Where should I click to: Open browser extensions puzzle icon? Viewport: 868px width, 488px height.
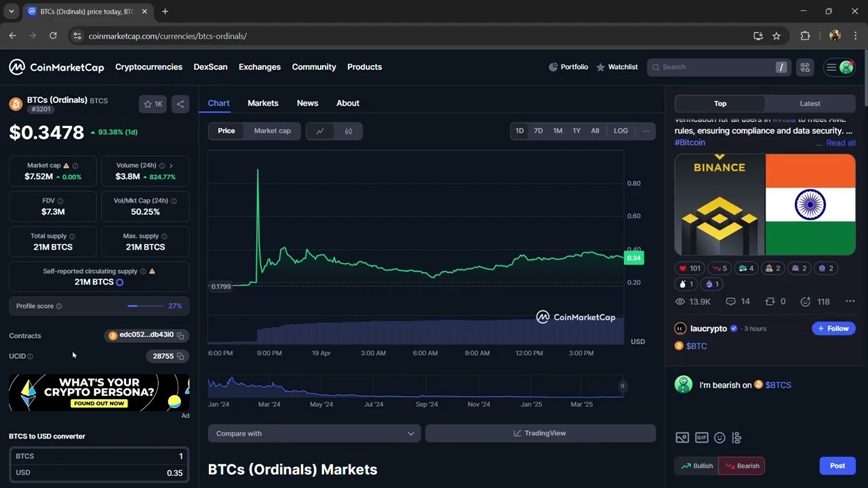pyautogui.click(x=805, y=36)
